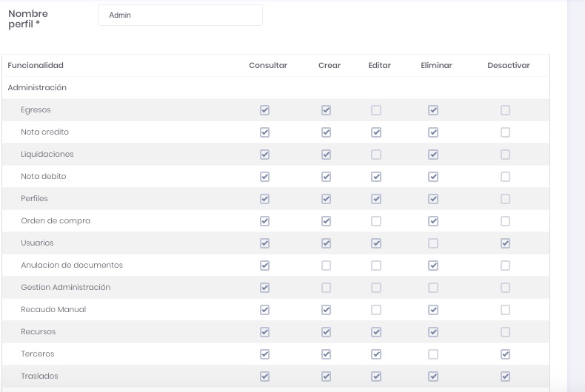Click the Administración section row
The width and height of the screenshot is (585, 392).
click(x=37, y=87)
